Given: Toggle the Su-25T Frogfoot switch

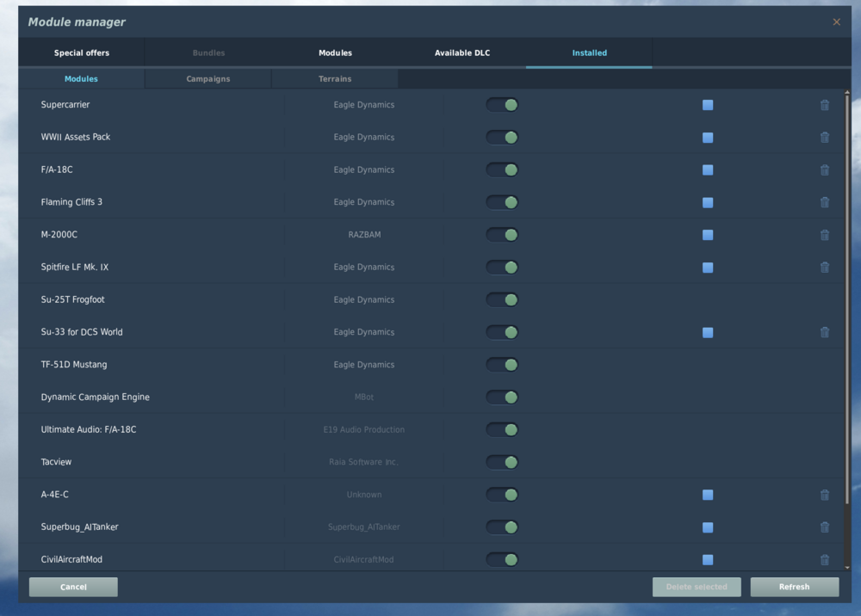Looking at the screenshot, I should click(502, 299).
